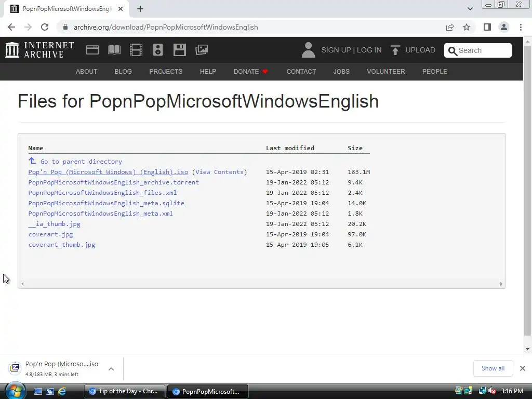
Task: Click the View Contents link
Action: 220,172
